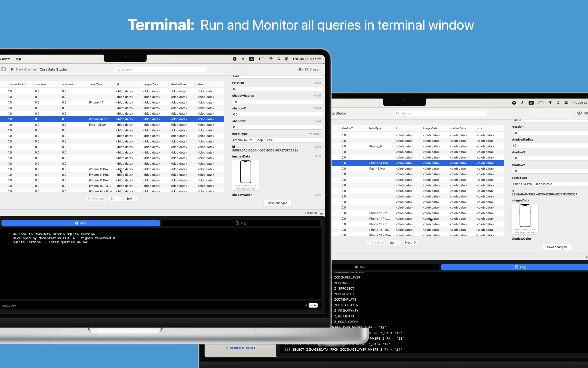Open the Window menu
The width and height of the screenshot is (588, 368).
5,59
